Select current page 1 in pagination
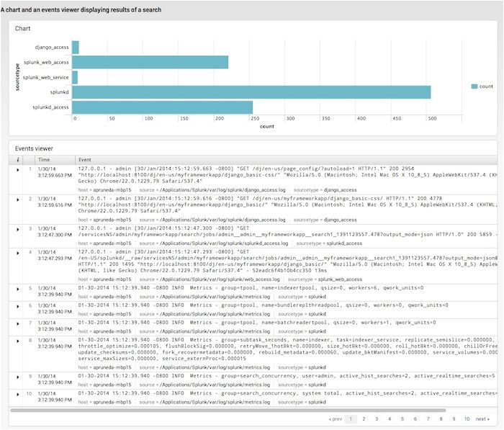 pyautogui.click(x=351, y=419)
